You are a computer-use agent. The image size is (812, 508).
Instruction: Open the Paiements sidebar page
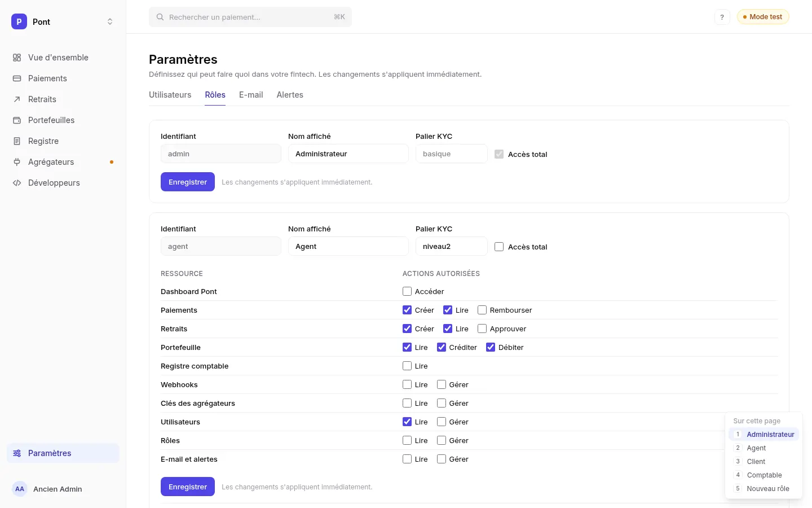(63, 78)
